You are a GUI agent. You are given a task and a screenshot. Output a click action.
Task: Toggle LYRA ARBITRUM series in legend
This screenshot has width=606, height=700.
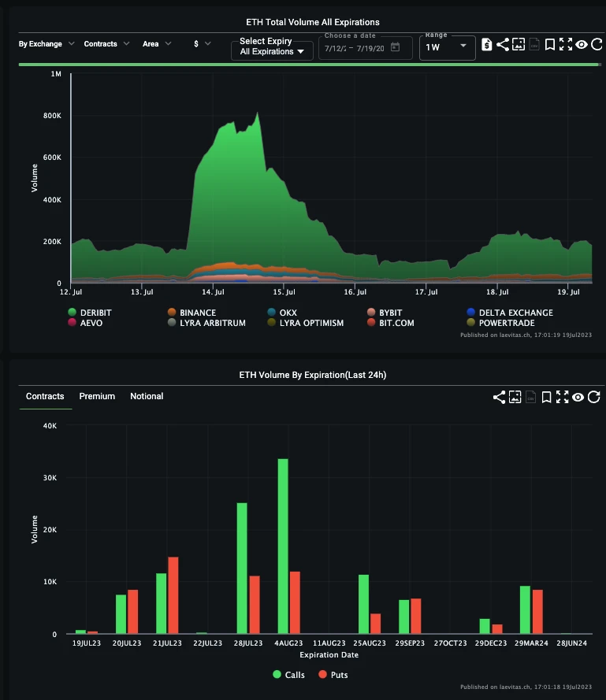click(x=206, y=323)
